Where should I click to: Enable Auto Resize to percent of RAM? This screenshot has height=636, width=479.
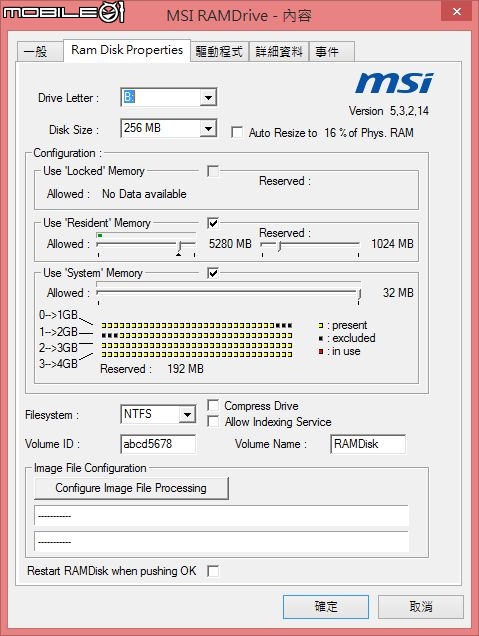point(237,133)
